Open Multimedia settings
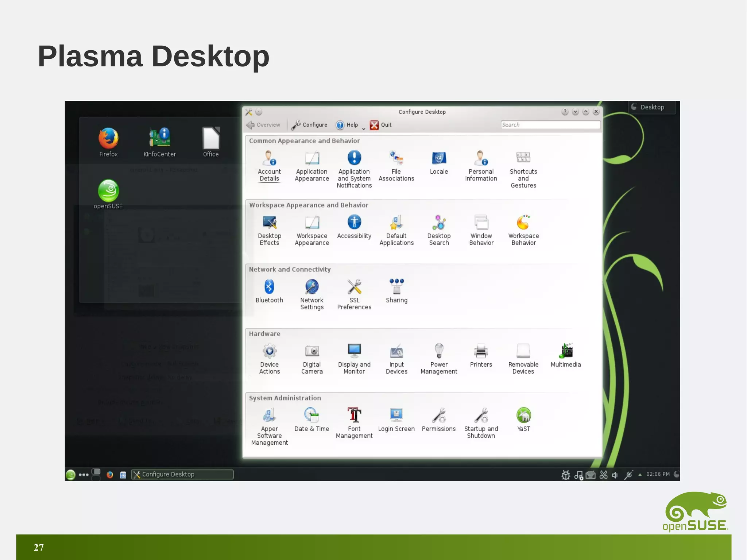The image size is (747, 560). tap(566, 355)
